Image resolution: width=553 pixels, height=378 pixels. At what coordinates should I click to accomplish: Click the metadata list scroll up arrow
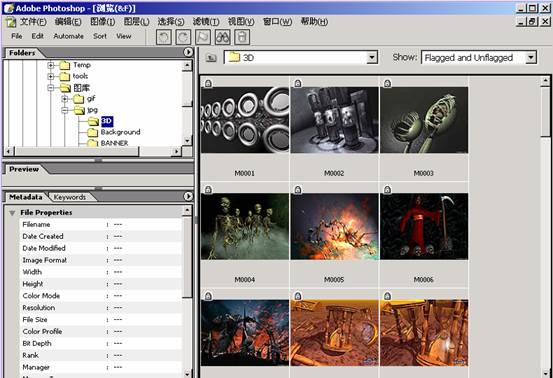click(x=187, y=211)
